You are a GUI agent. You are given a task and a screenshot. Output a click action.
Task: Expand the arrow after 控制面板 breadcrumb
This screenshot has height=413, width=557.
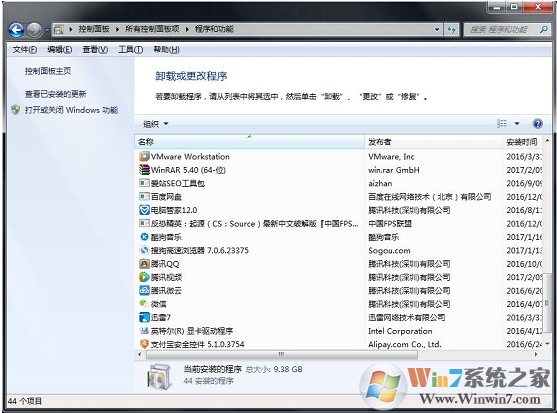point(117,29)
